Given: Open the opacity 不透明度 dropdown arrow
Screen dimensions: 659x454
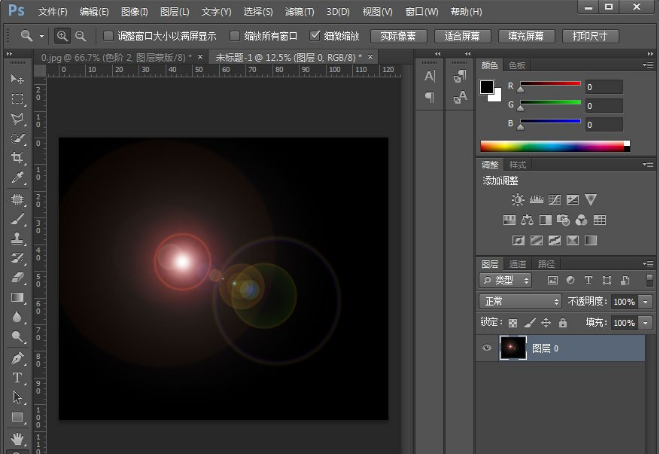Looking at the screenshot, I should click(x=647, y=301).
